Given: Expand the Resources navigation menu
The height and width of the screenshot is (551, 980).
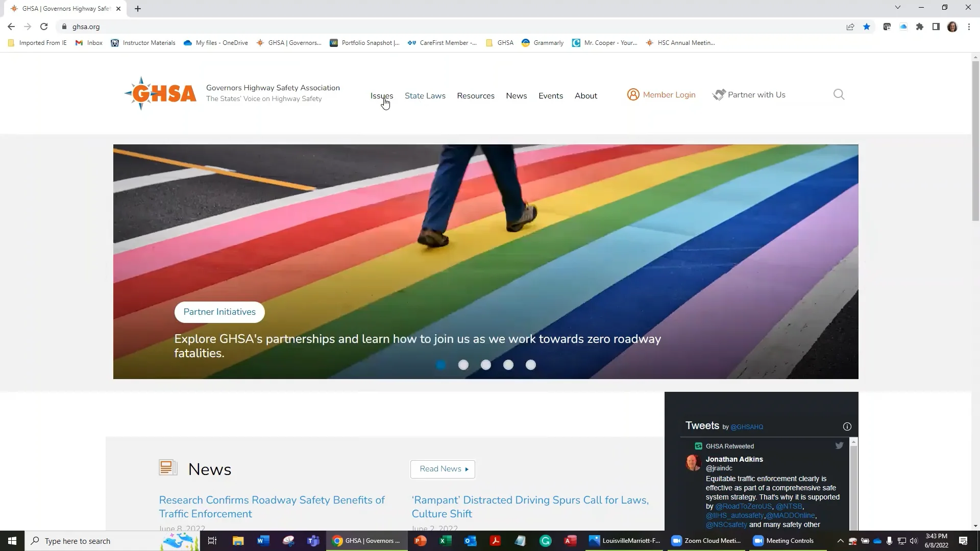Looking at the screenshot, I should tap(475, 96).
